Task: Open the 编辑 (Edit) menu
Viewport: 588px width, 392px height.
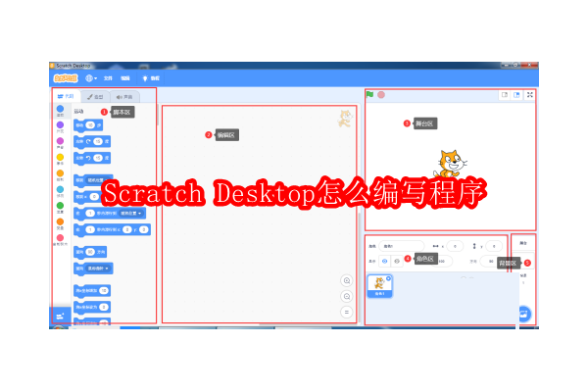Action: (x=124, y=78)
